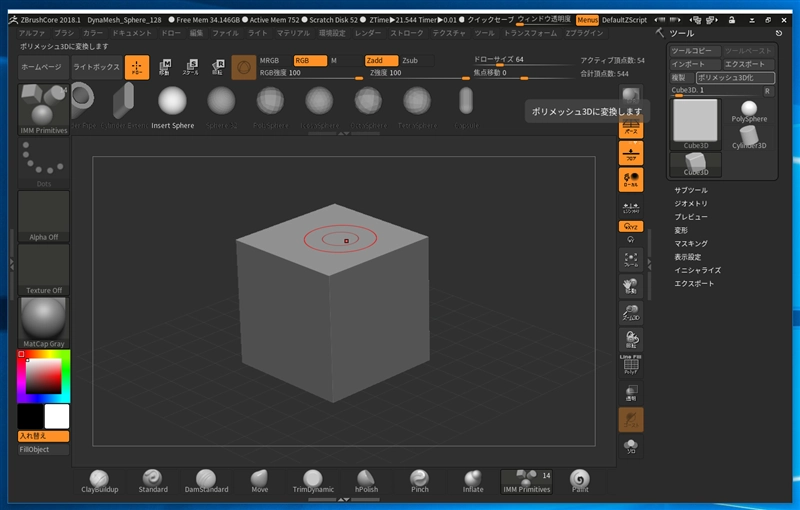The image size is (800, 510).
Task: Toggle the Local symmetry button
Action: click(x=631, y=180)
